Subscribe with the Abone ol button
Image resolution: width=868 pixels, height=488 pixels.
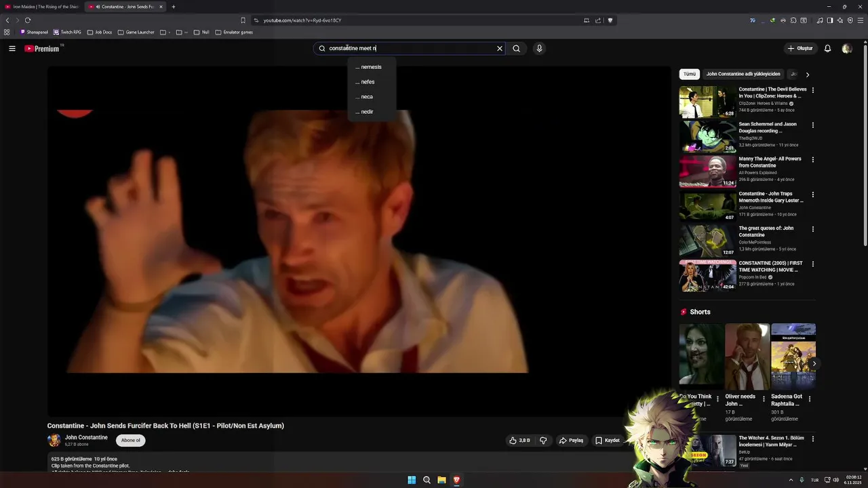(x=131, y=441)
